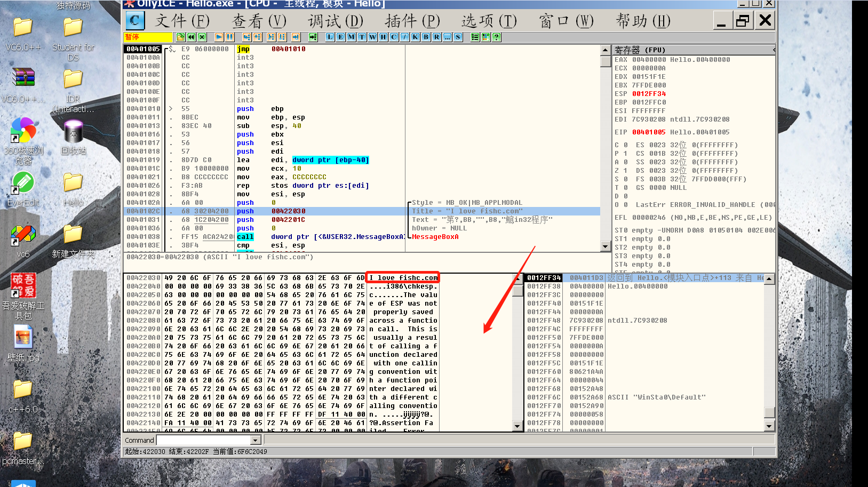The height and width of the screenshot is (487, 868).
Task: Click the EAX register value 00400000
Action: pos(649,60)
